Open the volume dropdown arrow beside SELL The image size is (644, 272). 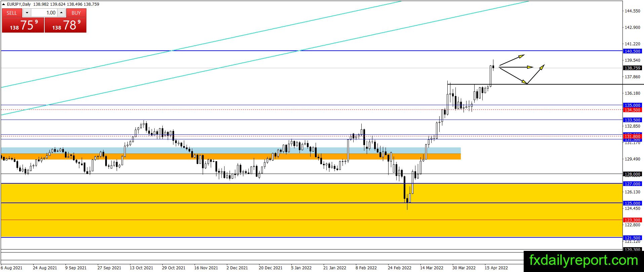click(27, 13)
